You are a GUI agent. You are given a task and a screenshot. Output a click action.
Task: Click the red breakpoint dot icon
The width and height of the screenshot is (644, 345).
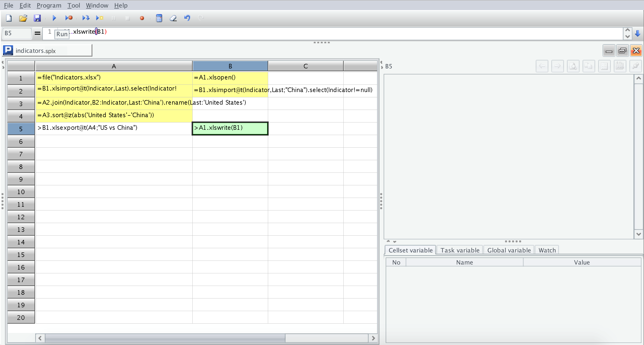pyautogui.click(x=142, y=18)
